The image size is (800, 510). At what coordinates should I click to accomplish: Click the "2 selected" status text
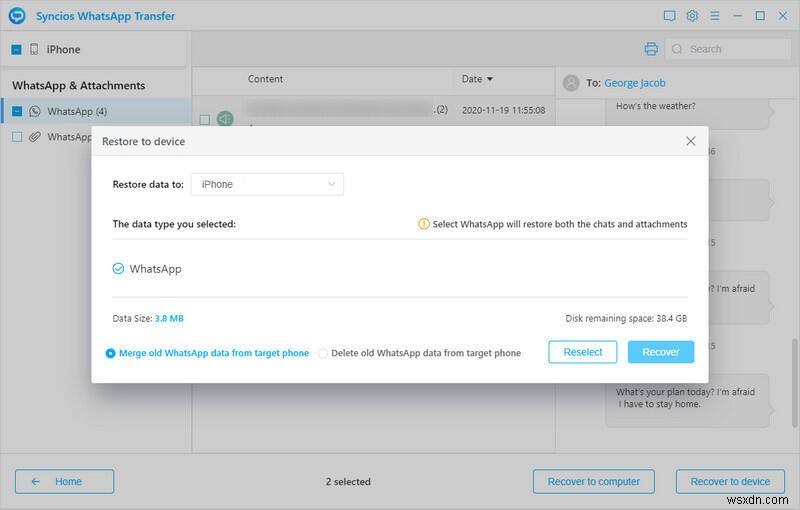348,481
